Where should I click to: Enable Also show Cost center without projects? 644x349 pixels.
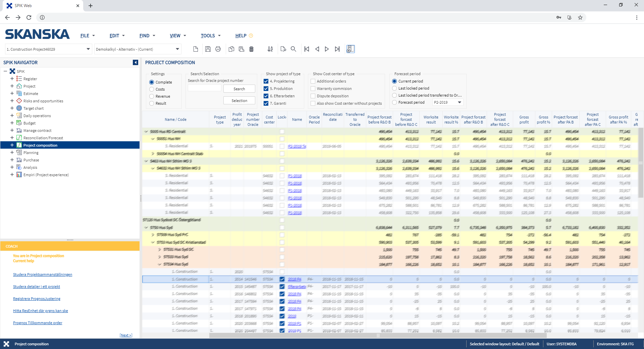point(313,103)
